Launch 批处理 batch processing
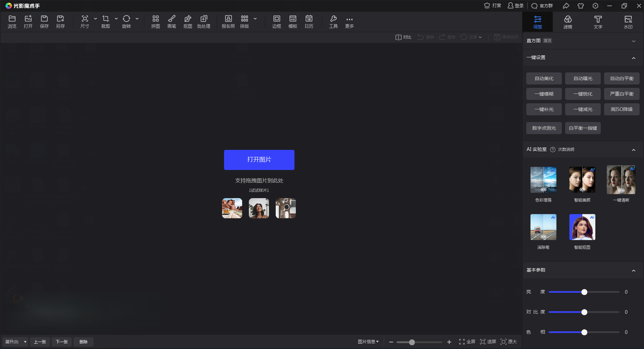 pyautogui.click(x=204, y=22)
